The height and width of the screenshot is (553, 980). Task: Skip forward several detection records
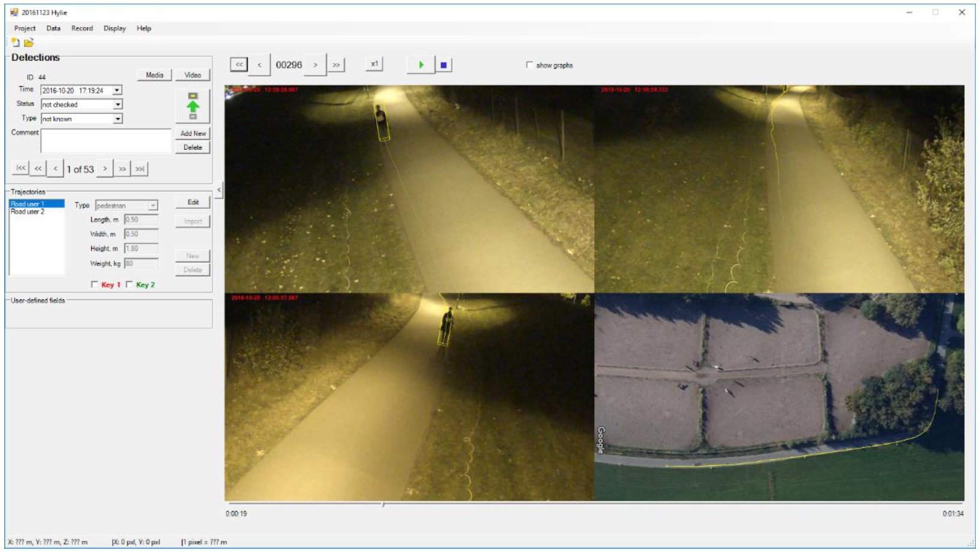click(x=122, y=169)
